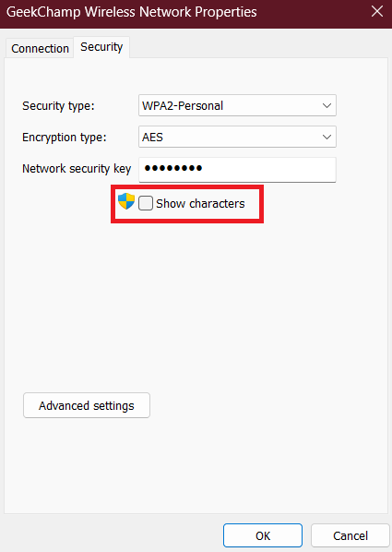The width and height of the screenshot is (392, 552).
Task: Click the "Security type:" label
Action: pos(58,106)
